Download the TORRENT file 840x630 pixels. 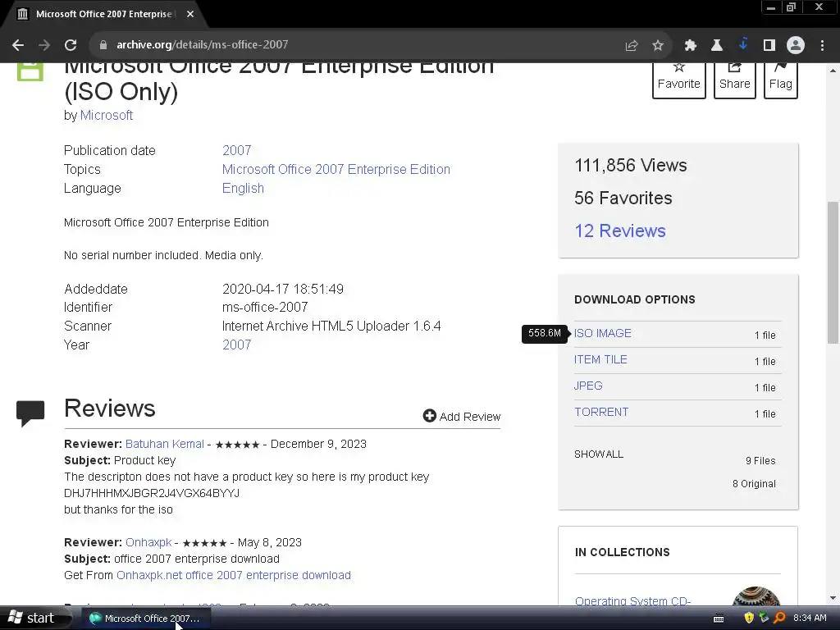[x=601, y=412]
